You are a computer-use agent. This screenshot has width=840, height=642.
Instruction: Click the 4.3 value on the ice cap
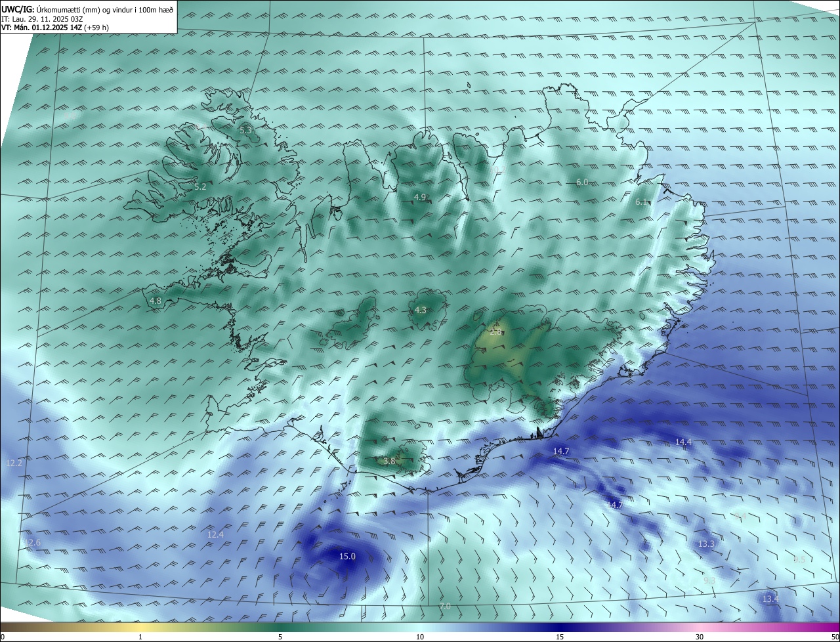click(x=420, y=310)
